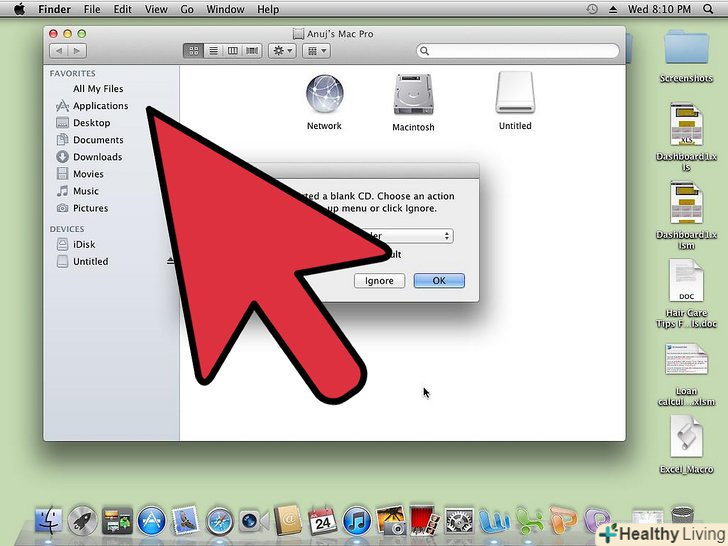Switch Finder to column view
The width and height of the screenshot is (728, 546).
pos(233,51)
